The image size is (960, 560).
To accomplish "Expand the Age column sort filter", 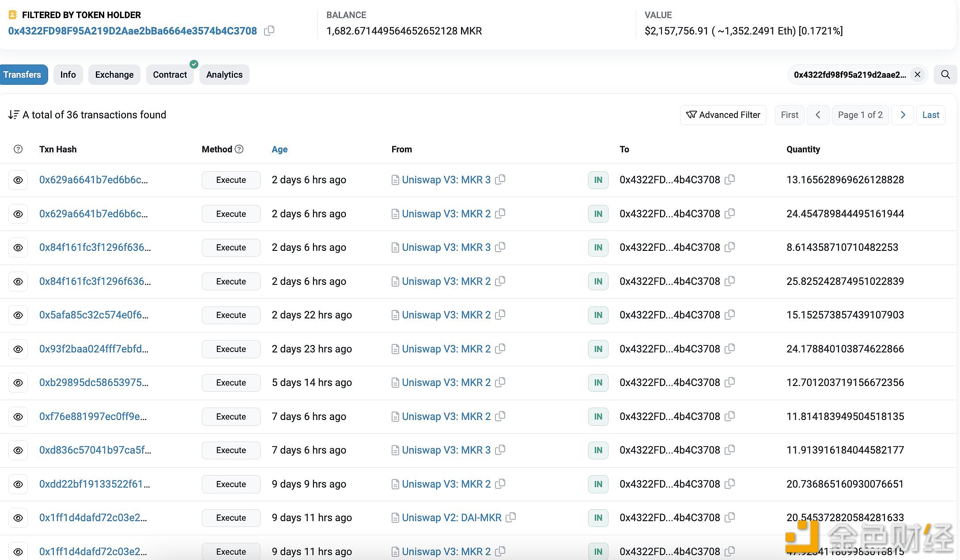I will coord(279,149).
